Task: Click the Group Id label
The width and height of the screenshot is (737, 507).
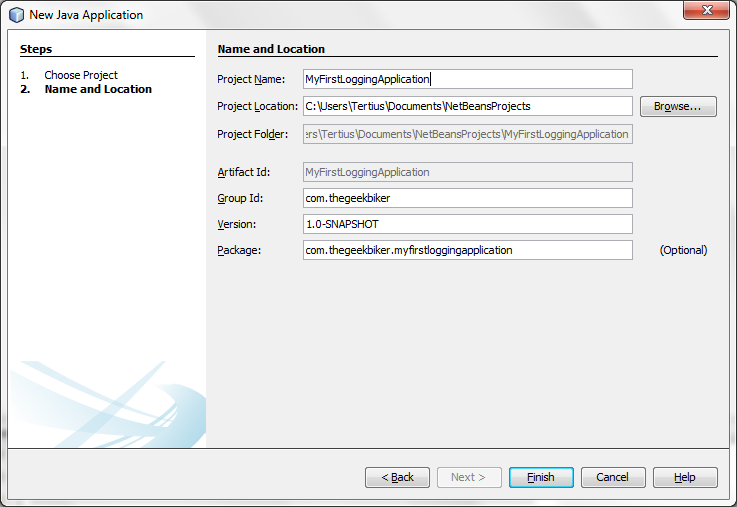Action: pos(240,198)
